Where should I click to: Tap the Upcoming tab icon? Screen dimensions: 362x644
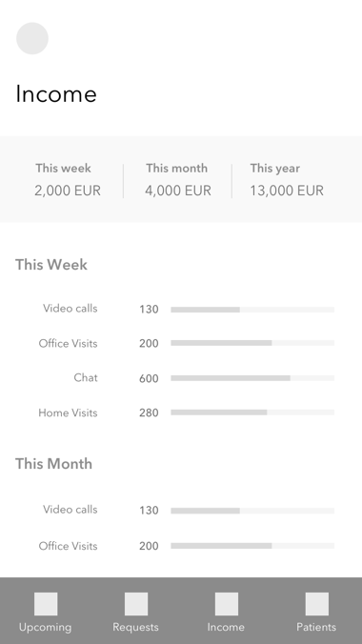[46, 604]
